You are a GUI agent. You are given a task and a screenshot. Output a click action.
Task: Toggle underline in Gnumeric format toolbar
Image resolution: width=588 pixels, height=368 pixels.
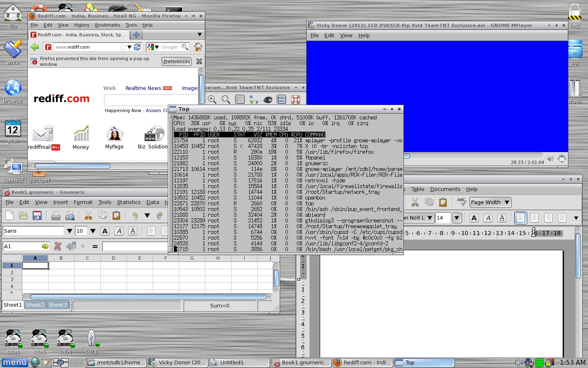(x=133, y=231)
